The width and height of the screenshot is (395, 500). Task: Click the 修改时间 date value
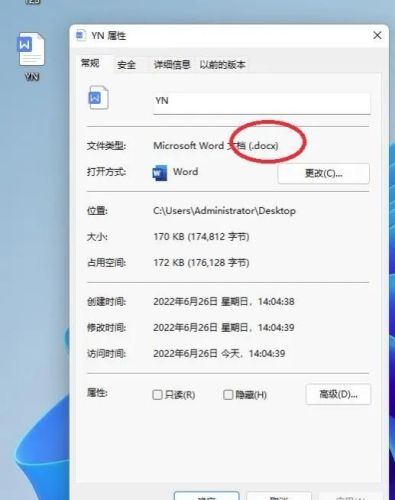point(224,328)
